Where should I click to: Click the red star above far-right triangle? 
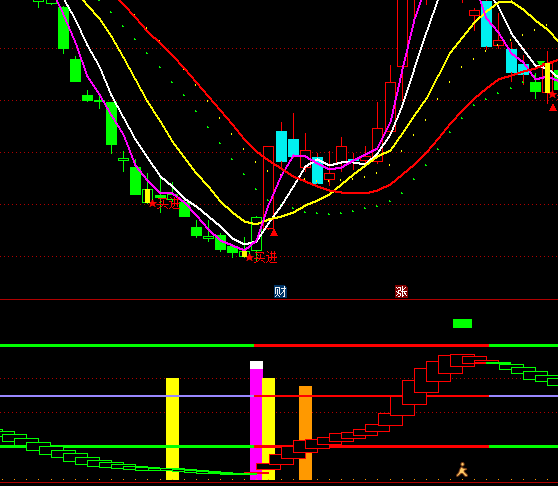(552, 95)
